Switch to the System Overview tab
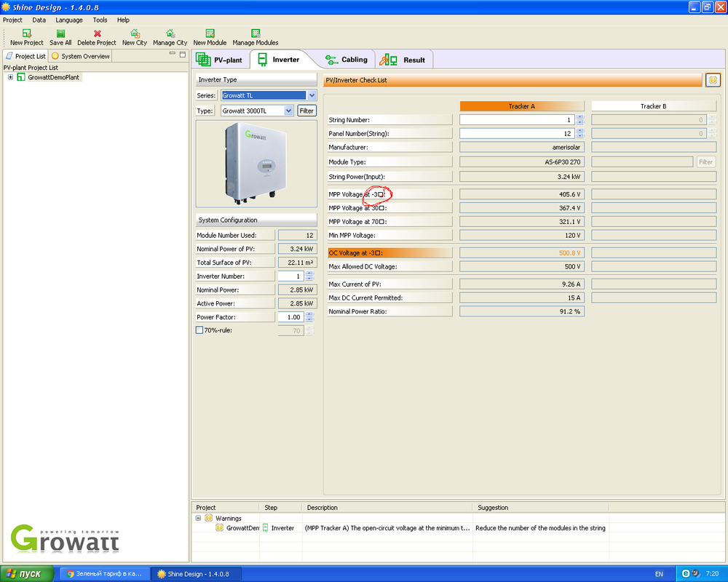The image size is (728, 582). pyautogui.click(x=81, y=56)
